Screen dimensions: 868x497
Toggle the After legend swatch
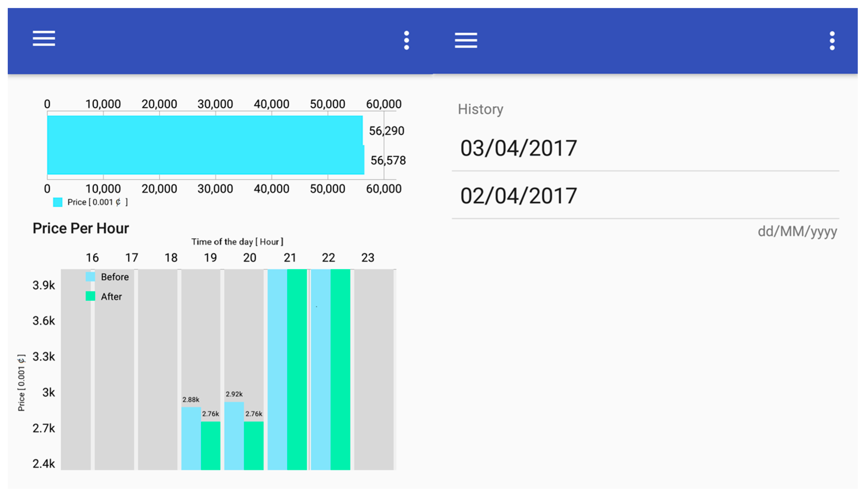coord(91,296)
